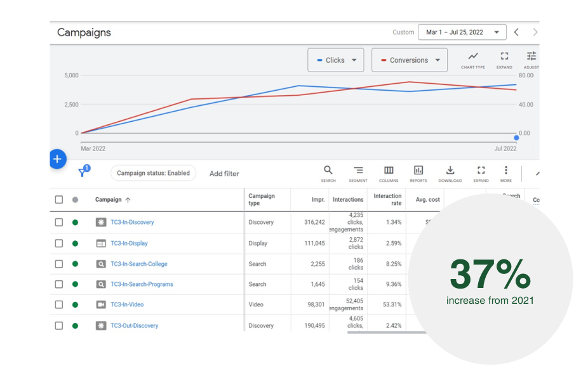Sort by Interaction rate column header
588x385 pixels.
click(387, 200)
